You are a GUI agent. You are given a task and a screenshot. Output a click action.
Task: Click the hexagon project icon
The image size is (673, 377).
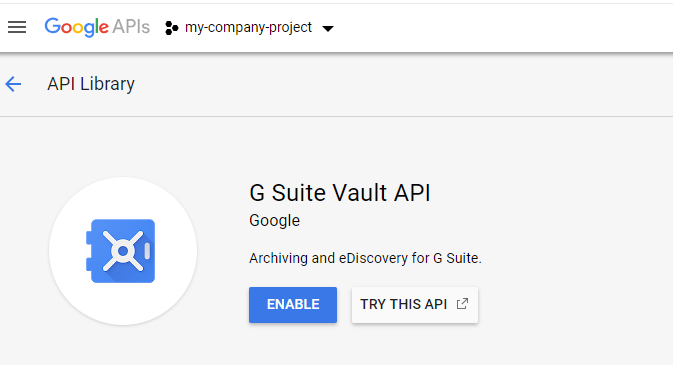pyautogui.click(x=171, y=28)
